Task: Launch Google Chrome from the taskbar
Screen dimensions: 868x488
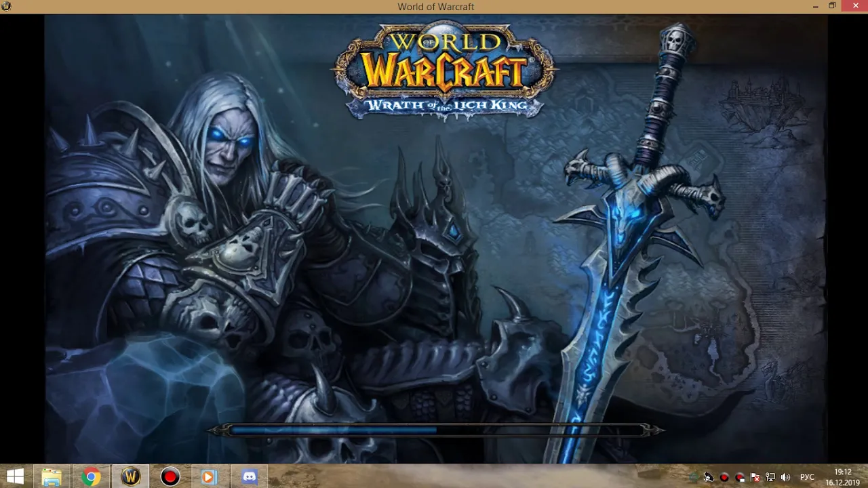Action: click(91, 477)
